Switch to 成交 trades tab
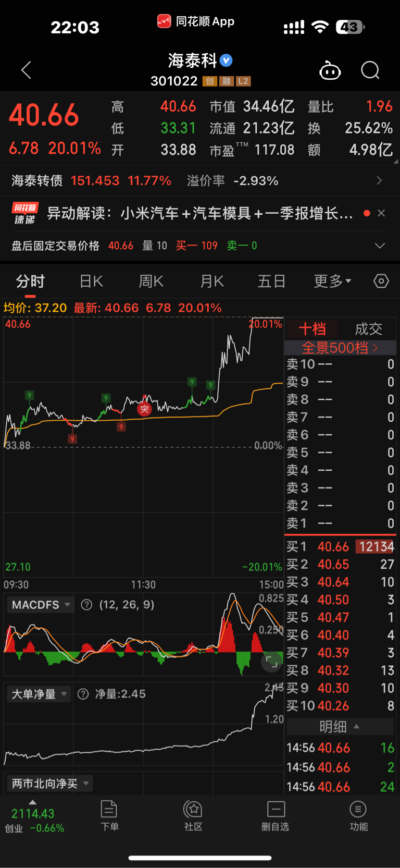The height and width of the screenshot is (868, 400). tap(368, 329)
